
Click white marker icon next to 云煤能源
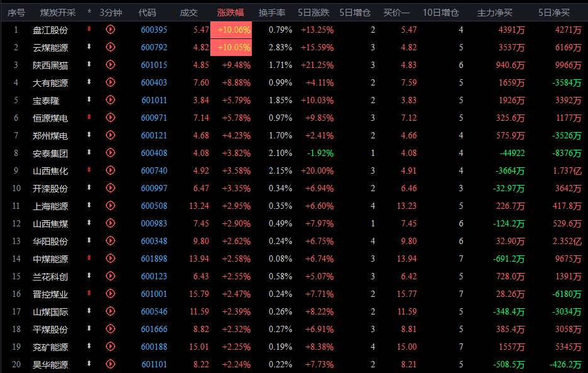[89, 47]
